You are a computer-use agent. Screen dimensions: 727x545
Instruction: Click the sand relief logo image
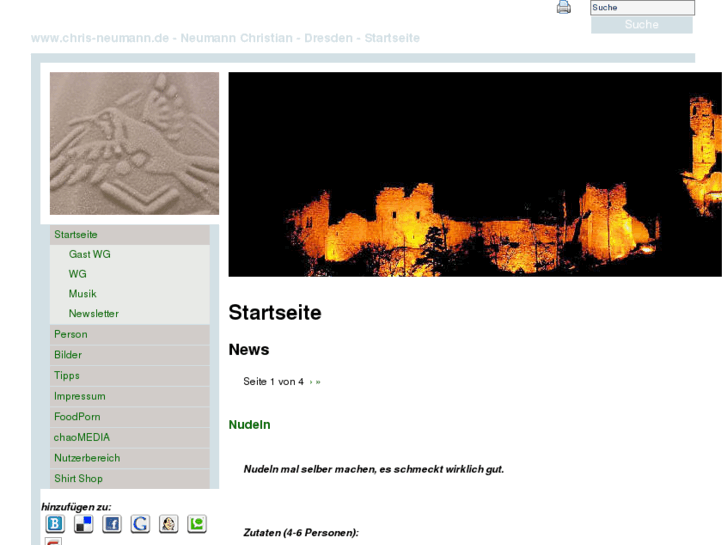(134, 143)
